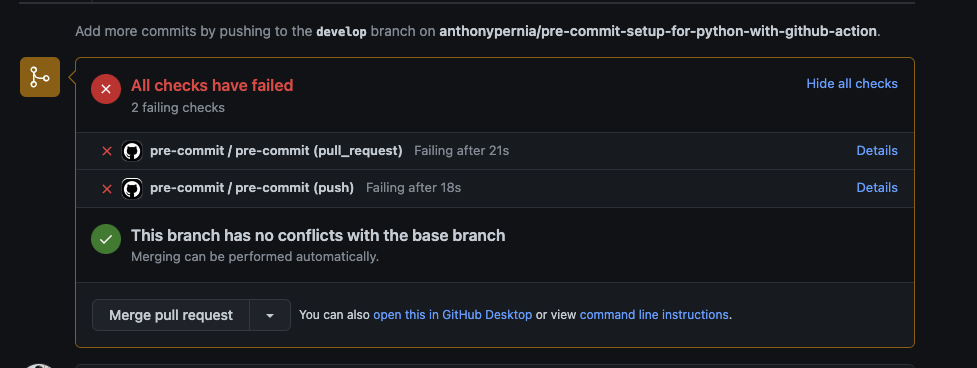The image size is (977, 368).
Task: Click the 2 failing checks summary text
Action: (178, 108)
